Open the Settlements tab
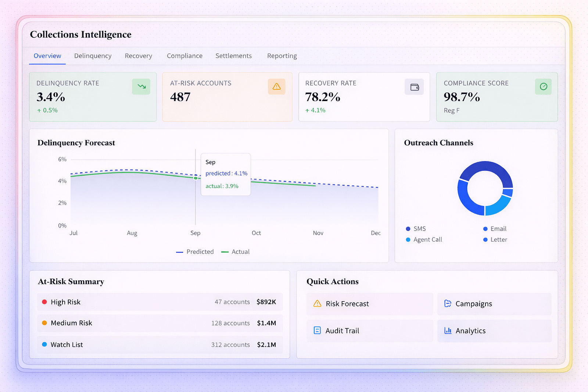This screenshot has width=588, height=392. pyautogui.click(x=233, y=56)
